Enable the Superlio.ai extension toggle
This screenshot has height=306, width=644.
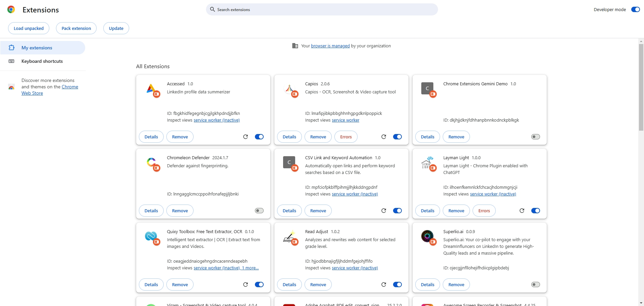[536, 285]
